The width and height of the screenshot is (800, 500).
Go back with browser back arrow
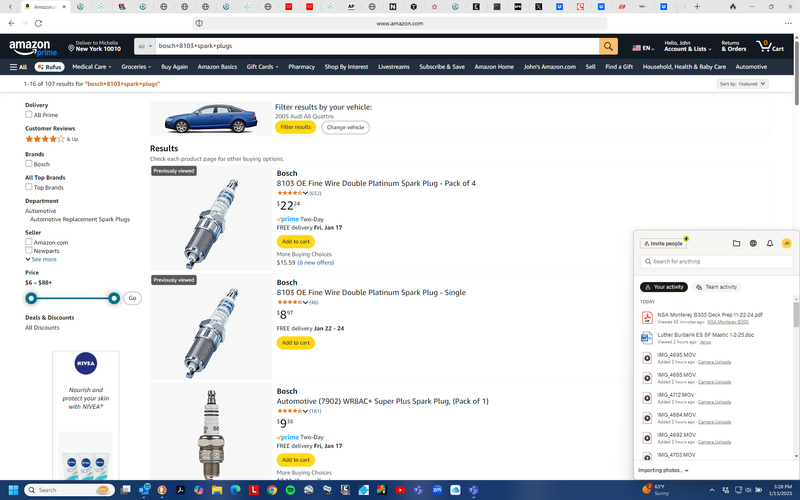(11, 23)
